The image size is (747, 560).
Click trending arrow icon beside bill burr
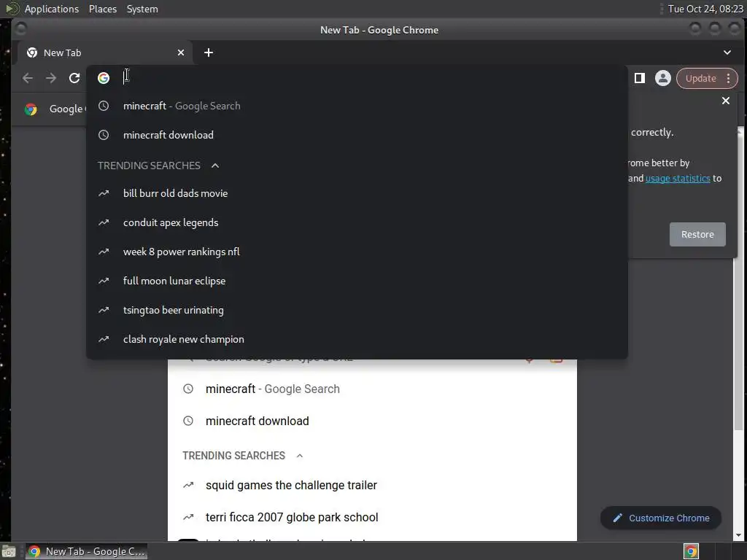tap(104, 193)
